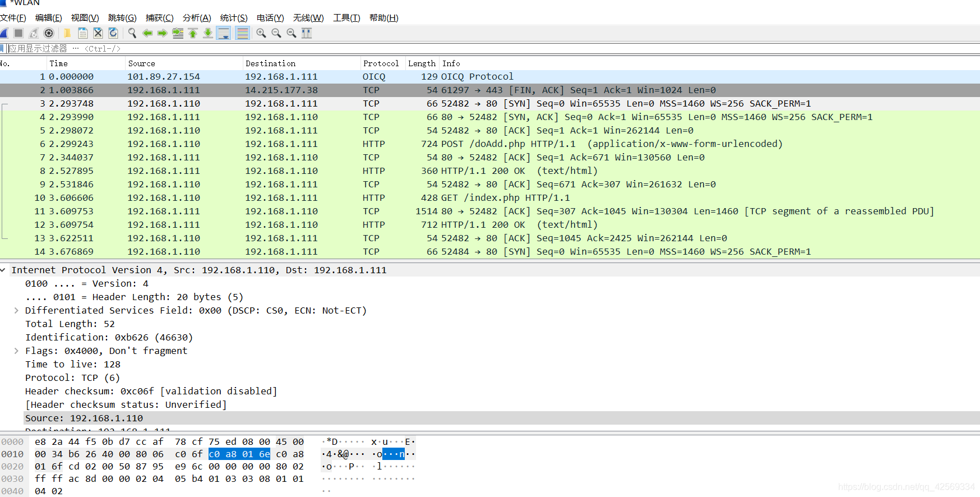Screen dimensions: 980x497
Task: Go forward in packet history
Action: [x=163, y=33]
